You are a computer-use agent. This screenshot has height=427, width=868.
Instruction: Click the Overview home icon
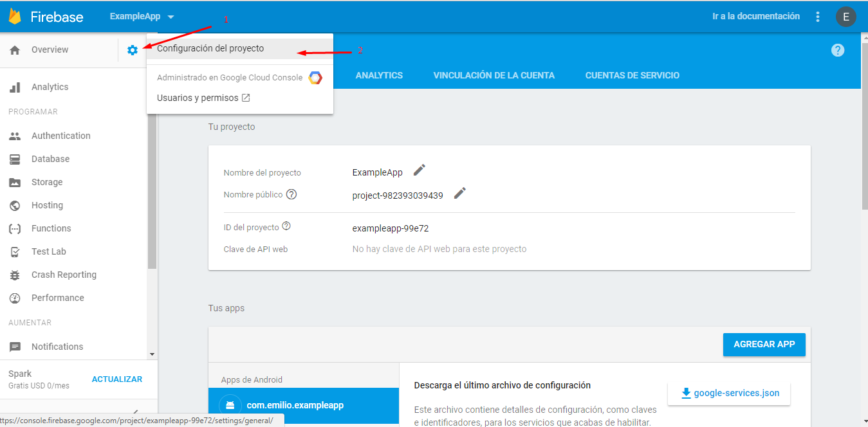15,50
